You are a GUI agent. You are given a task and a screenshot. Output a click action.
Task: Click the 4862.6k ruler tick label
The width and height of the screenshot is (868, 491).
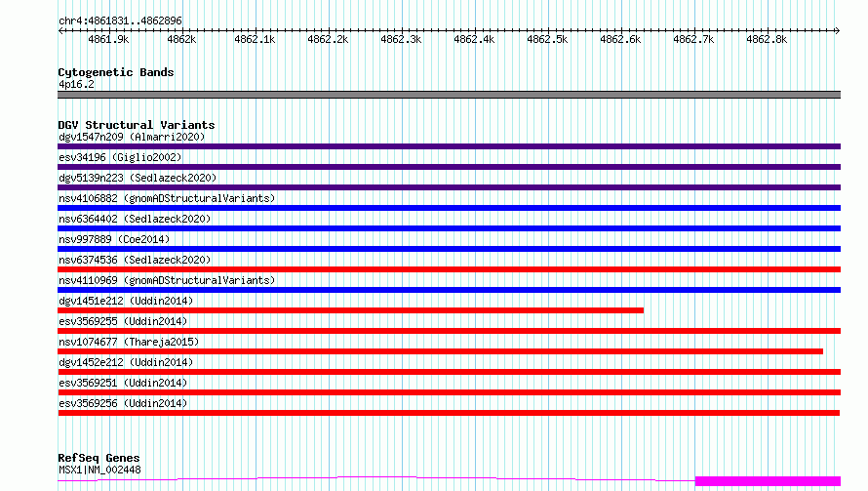[620, 39]
